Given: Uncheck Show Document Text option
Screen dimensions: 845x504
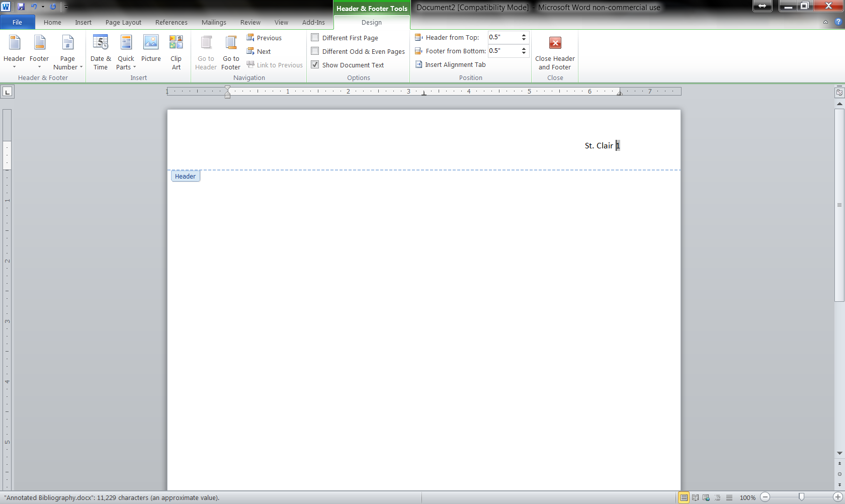Looking at the screenshot, I should point(315,65).
